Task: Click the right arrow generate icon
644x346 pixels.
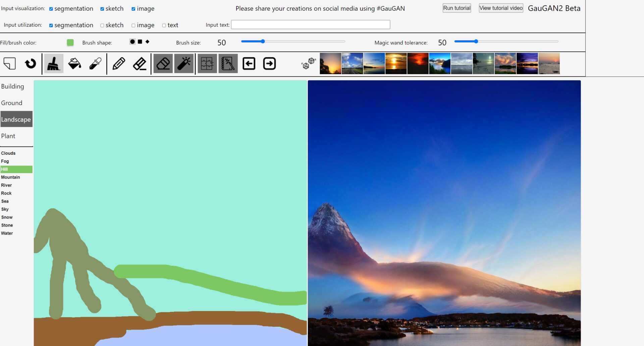Action: 270,63
